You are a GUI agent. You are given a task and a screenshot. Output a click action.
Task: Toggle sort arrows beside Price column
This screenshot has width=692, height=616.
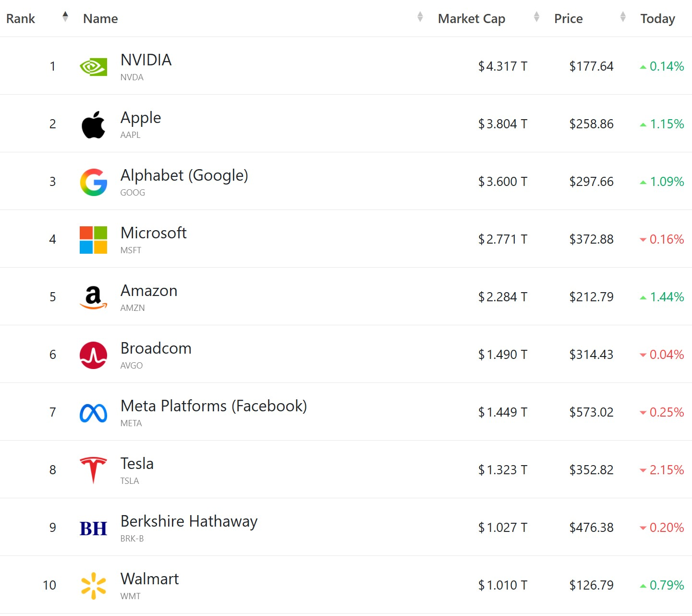[623, 17]
